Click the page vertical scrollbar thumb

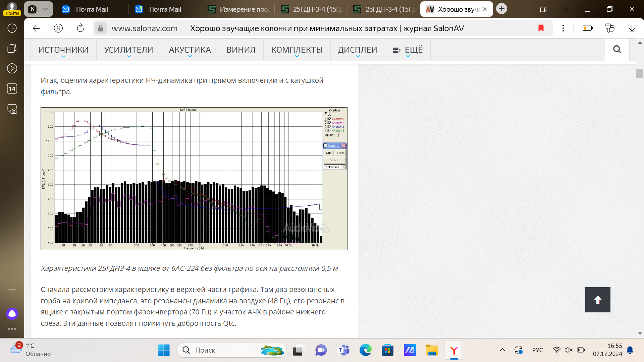[639, 73]
